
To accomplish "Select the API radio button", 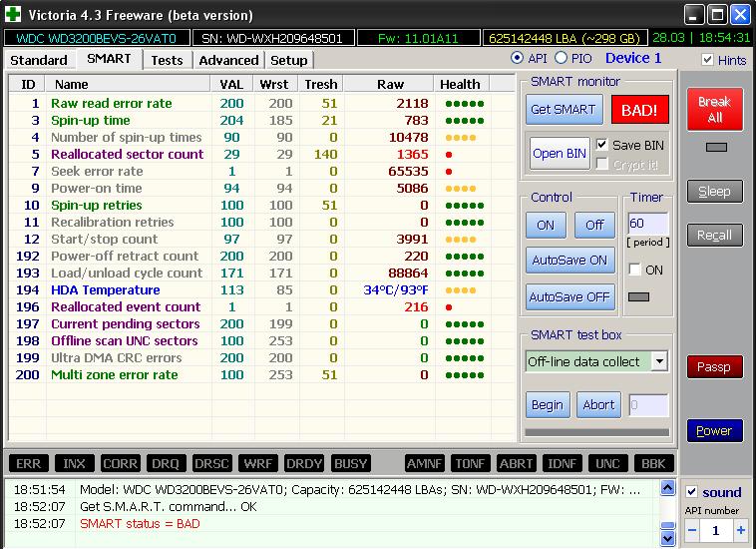I will pyautogui.click(x=517, y=58).
